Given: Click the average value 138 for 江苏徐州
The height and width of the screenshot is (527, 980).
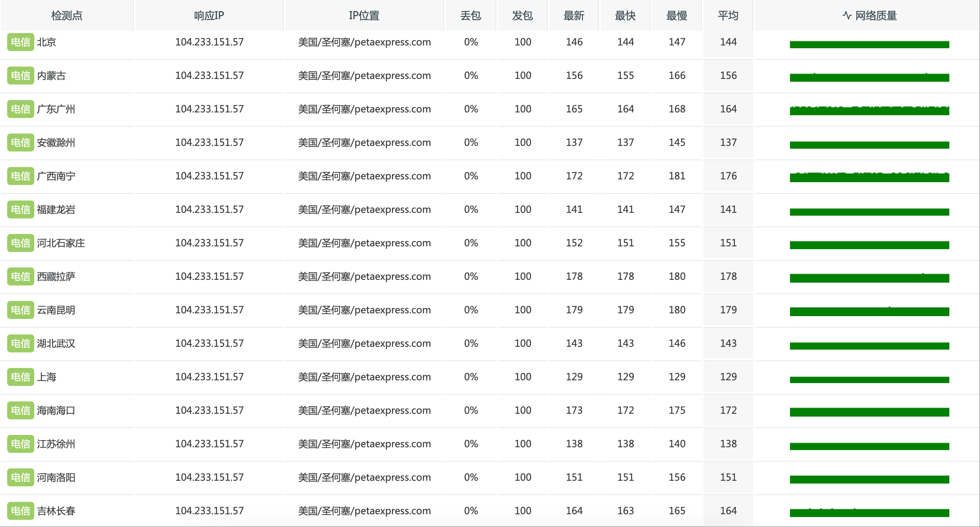Looking at the screenshot, I should [x=728, y=444].
